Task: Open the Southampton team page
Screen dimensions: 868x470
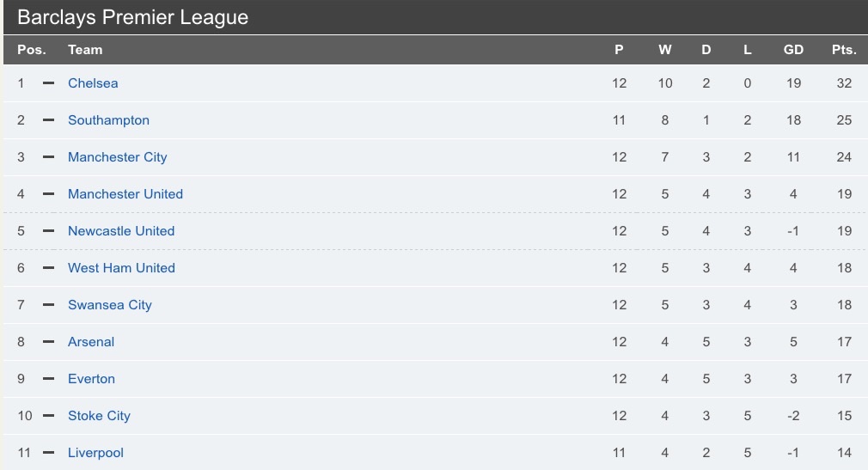Action: pos(108,120)
